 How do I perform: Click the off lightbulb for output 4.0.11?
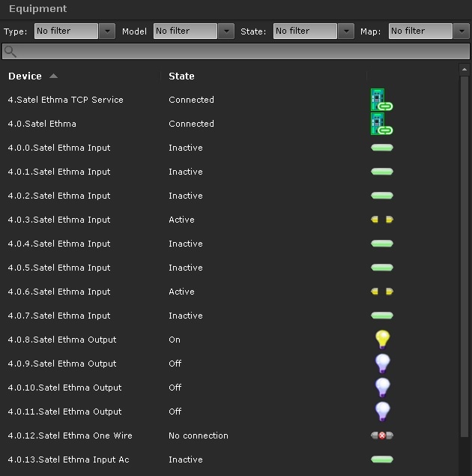click(382, 412)
